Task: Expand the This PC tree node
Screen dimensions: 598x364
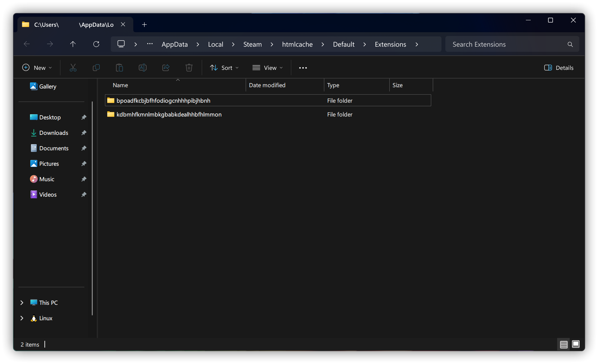Action: point(22,303)
